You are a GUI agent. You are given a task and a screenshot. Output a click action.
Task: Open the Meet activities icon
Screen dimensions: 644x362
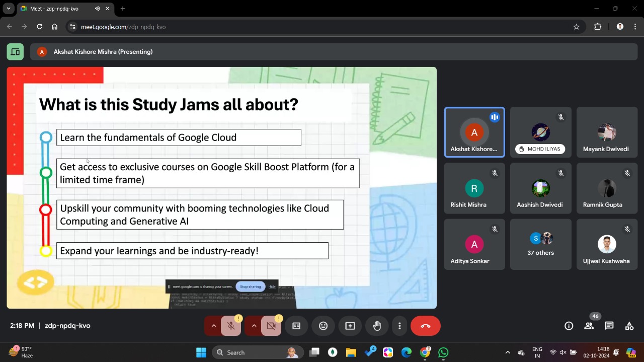(629, 326)
